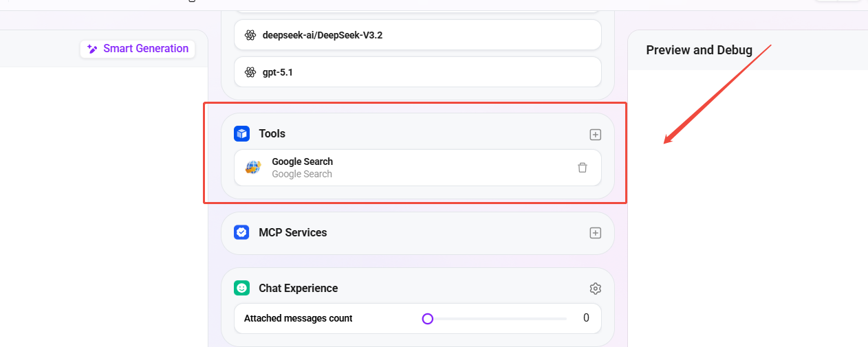Add a new MCP service
868x347 pixels.
596,233
